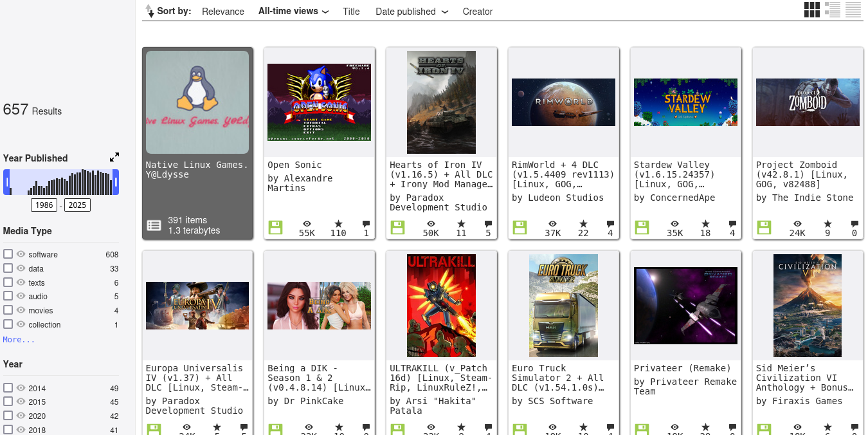Check the 2015 year filter

click(x=8, y=402)
